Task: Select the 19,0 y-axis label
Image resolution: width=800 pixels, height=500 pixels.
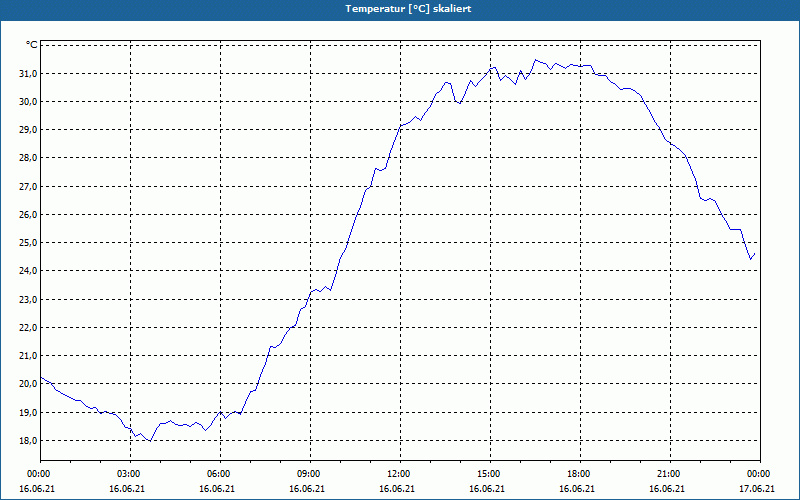Action: pyautogui.click(x=28, y=412)
